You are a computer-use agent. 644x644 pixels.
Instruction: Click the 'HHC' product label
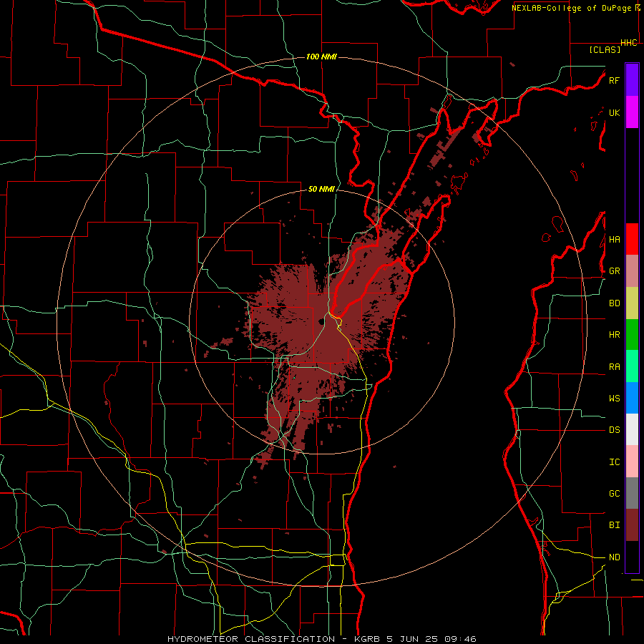tap(628, 43)
